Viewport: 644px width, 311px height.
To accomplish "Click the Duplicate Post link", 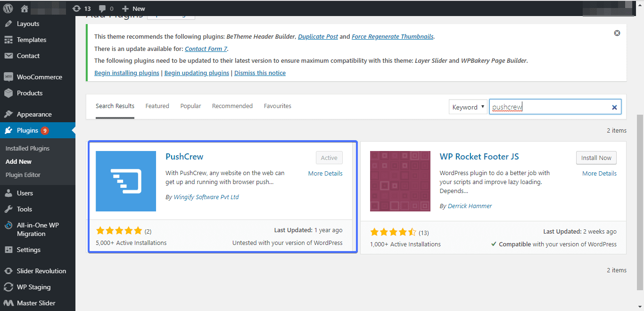I will pos(318,36).
